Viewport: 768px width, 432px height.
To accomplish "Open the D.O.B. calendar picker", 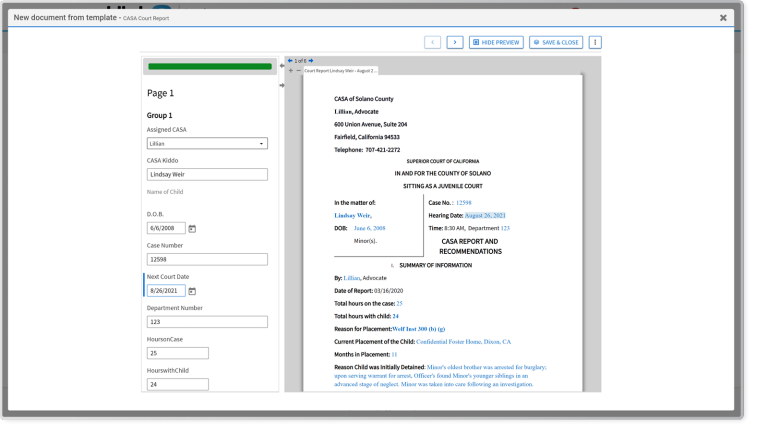I will click(193, 228).
